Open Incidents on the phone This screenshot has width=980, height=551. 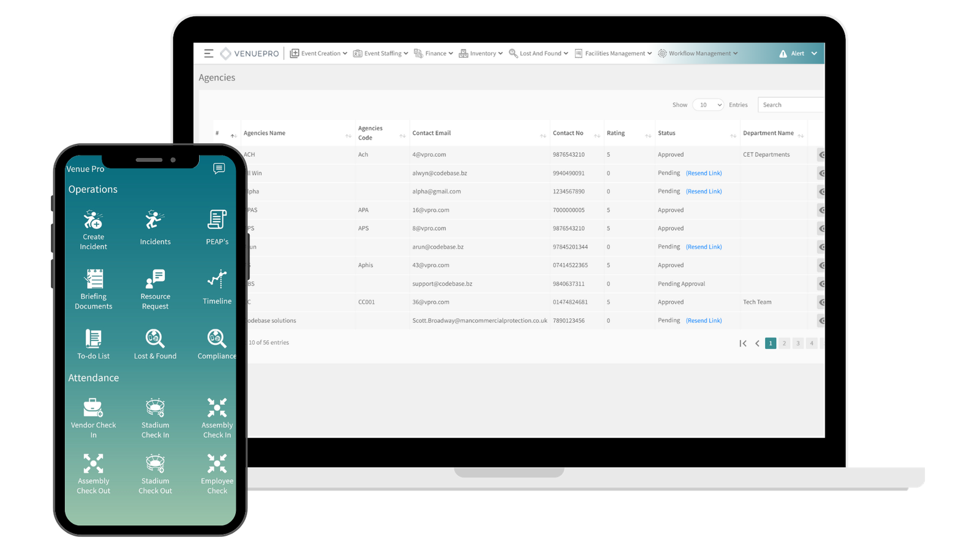click(x=155, y=220)
